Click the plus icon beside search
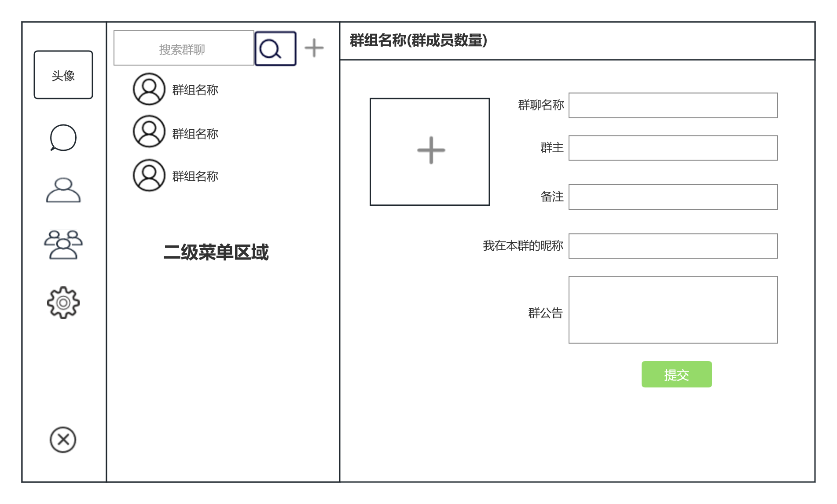Viewport: 837px width, 504px height. (314, 48)
